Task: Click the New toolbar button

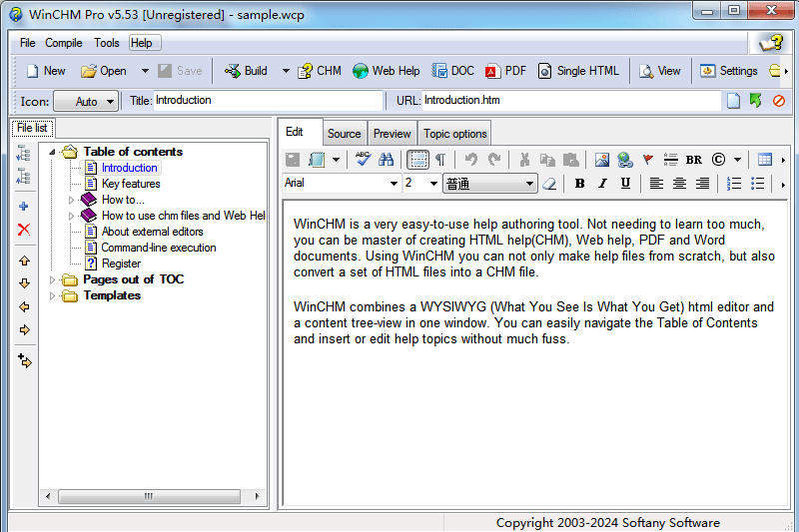Action: tap(46, 71)
